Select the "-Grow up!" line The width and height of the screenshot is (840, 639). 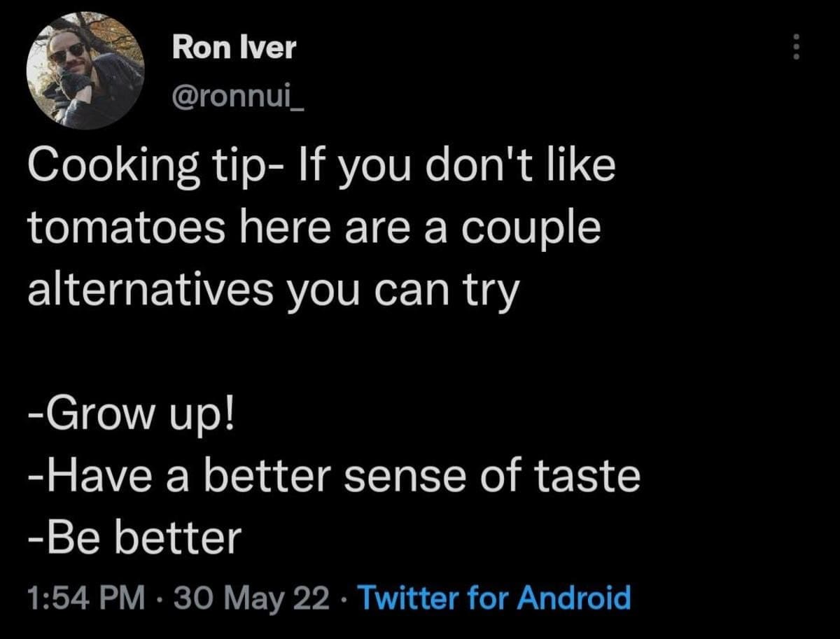[x=133, y=416]
